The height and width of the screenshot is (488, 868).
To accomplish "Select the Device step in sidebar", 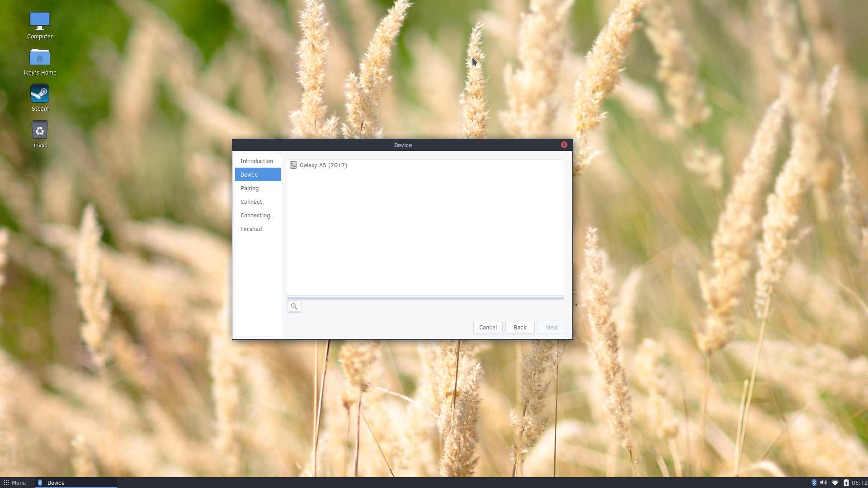I will click(x=258, y=174).
